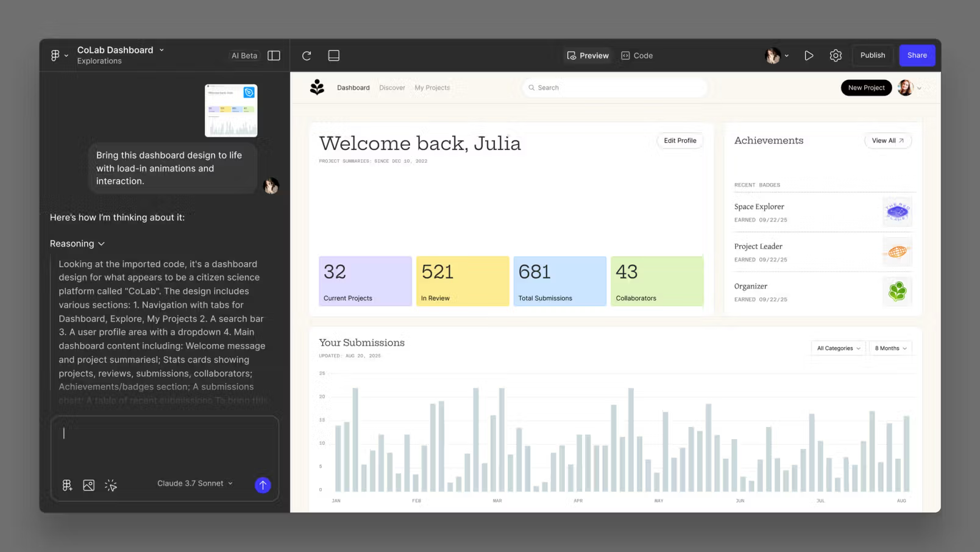Screen dimensions: 980x552
Task: Open the Claude 3.7 Sonnet model dropdown
Action: (x=194, y=483)
